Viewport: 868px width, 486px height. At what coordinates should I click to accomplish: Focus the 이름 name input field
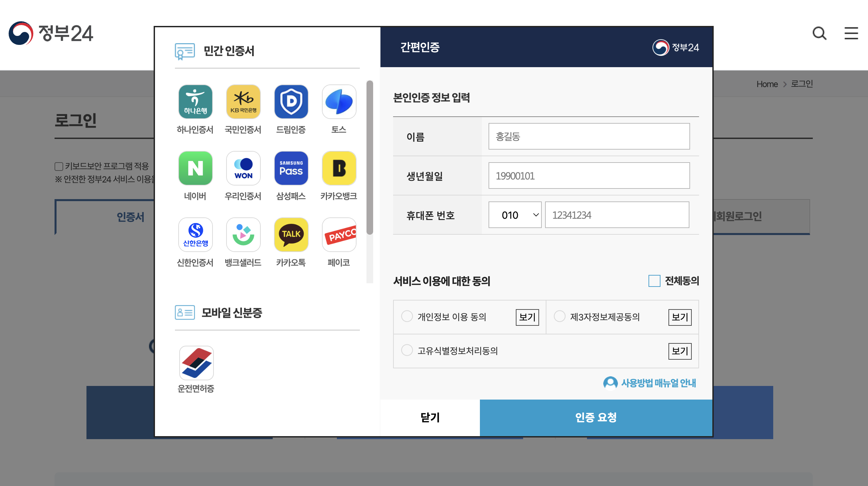pyautogui.click(x=589, y=136)
